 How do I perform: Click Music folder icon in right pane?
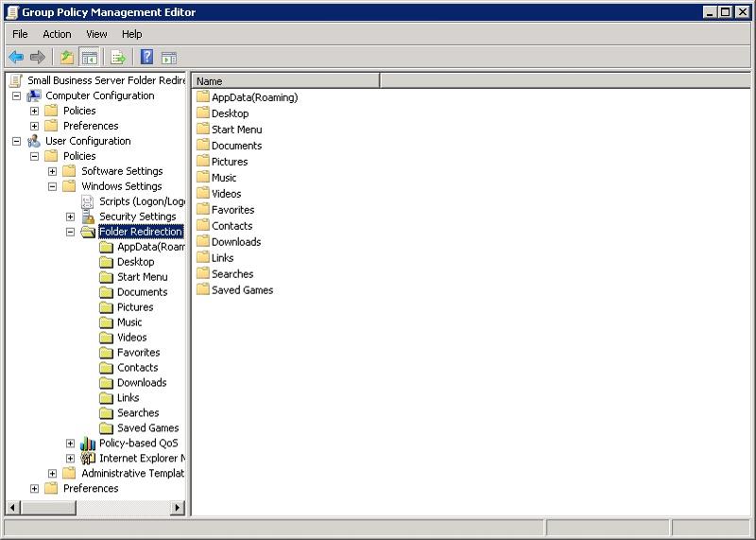click(203, 177)
